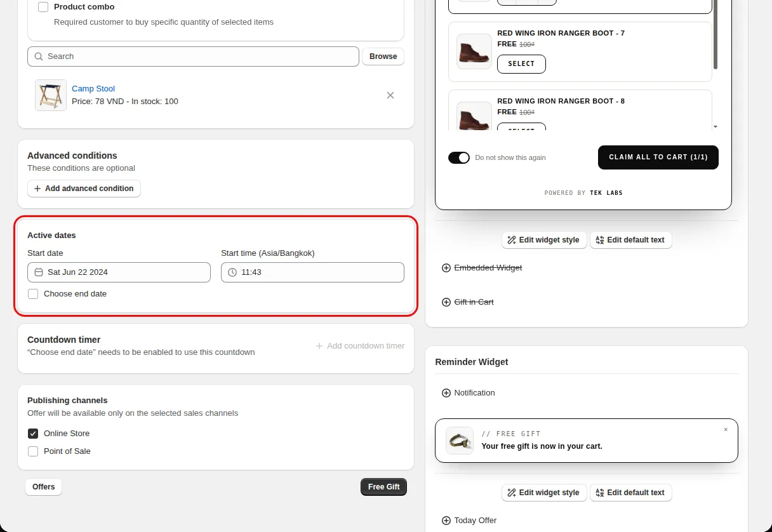Click the clock icon in Start time
This screenshot has height=532, width=772.
point(232,272)
